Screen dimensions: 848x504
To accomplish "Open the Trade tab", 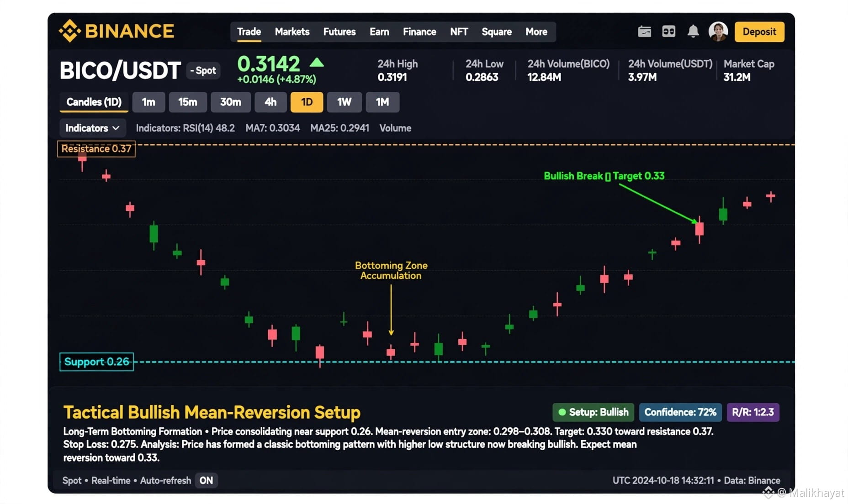I will 249,31.
